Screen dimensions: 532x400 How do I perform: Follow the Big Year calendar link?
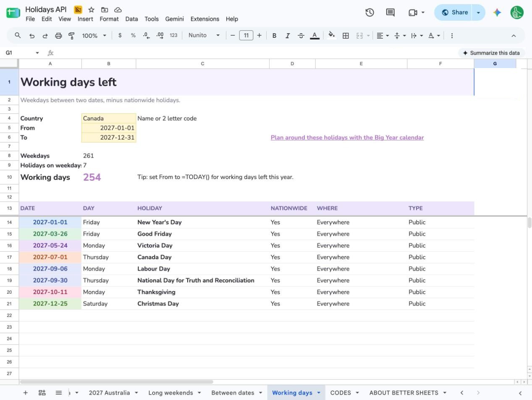pos(347,137)
